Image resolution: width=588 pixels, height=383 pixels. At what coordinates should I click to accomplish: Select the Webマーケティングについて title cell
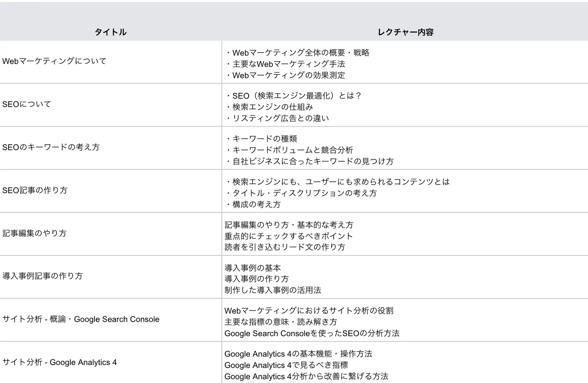[54, 61]
